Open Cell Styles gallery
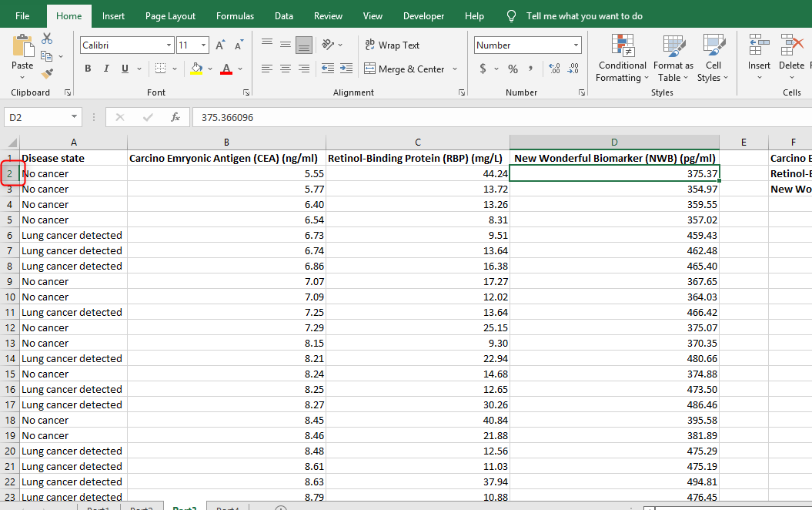The image size is (812, 510). click(x=713, y=58)
